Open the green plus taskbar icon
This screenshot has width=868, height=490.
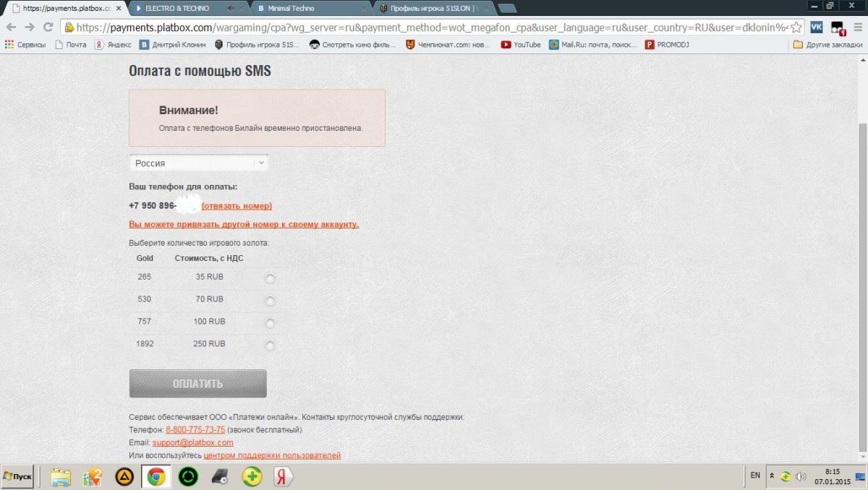252,477
